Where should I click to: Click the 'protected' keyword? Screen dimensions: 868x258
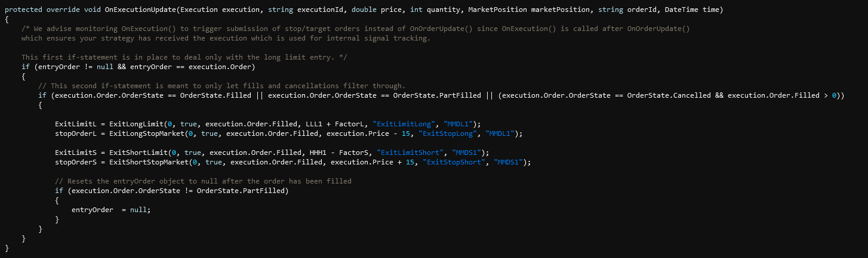(24, 10)
